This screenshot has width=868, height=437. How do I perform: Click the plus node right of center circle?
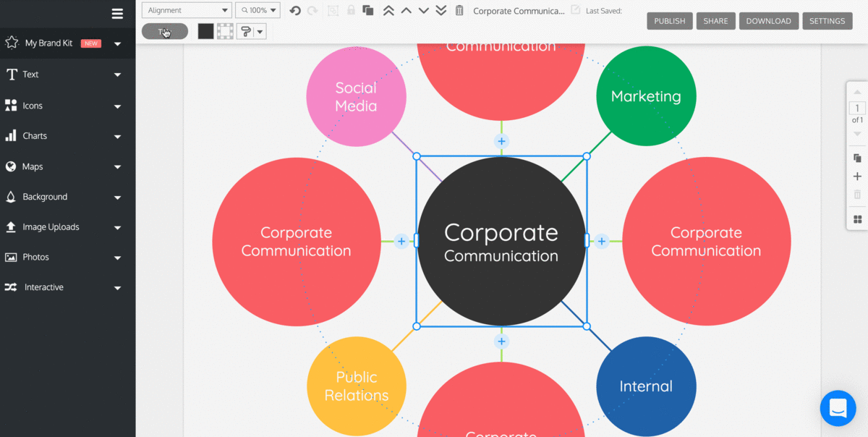pyautogui.click(x=602, y=241)
